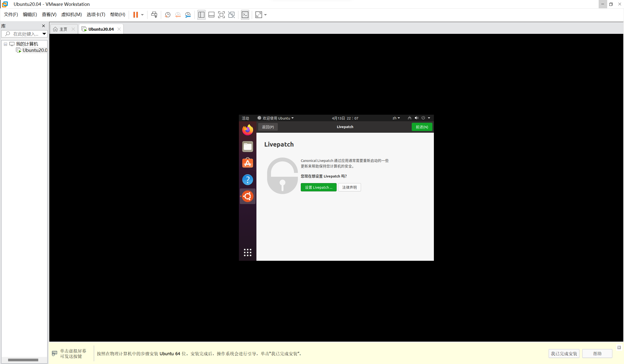Click the 返回(P) button
624x364 pixels.
click(x=268, y=127)
